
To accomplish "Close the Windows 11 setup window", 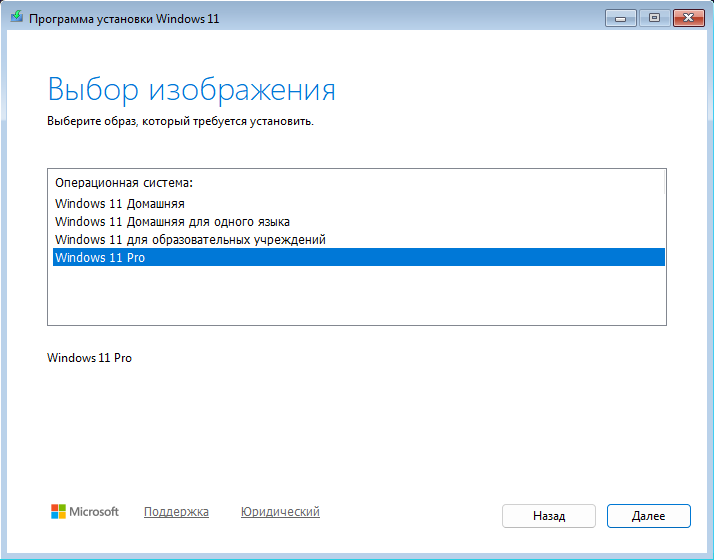I will [x=688, y=18].
